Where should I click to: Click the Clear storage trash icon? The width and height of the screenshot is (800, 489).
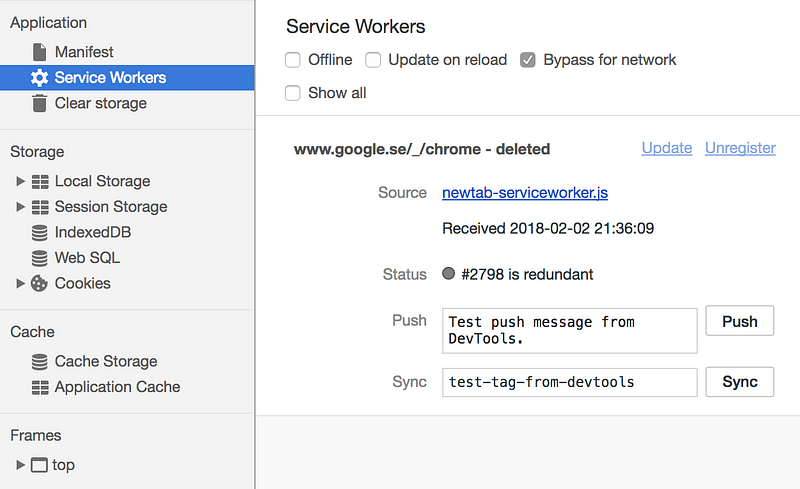(39, 103)
